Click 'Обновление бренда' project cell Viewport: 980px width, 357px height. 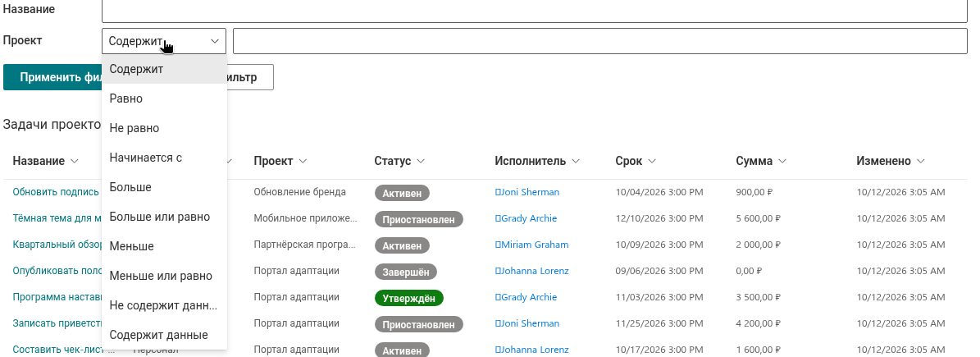(300, 192)
